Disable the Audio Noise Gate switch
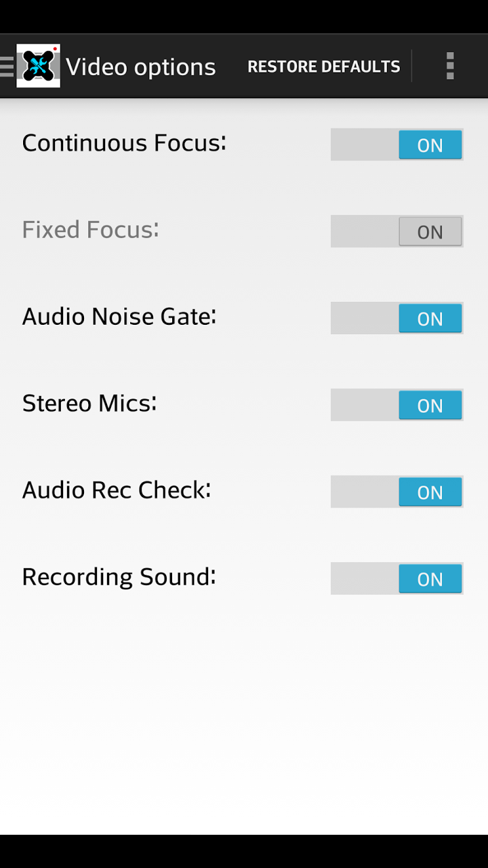The image size is (488, 868). point(396,318)
